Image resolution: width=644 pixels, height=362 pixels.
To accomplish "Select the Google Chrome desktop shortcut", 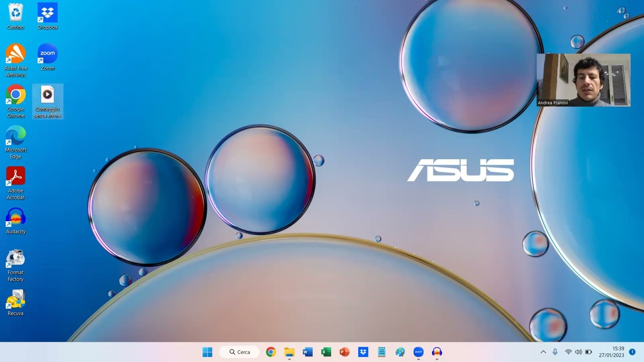I will pos(16,102).
